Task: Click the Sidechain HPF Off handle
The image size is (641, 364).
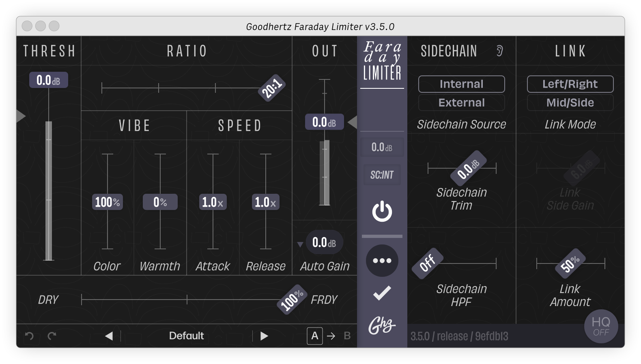Action: 427,263
